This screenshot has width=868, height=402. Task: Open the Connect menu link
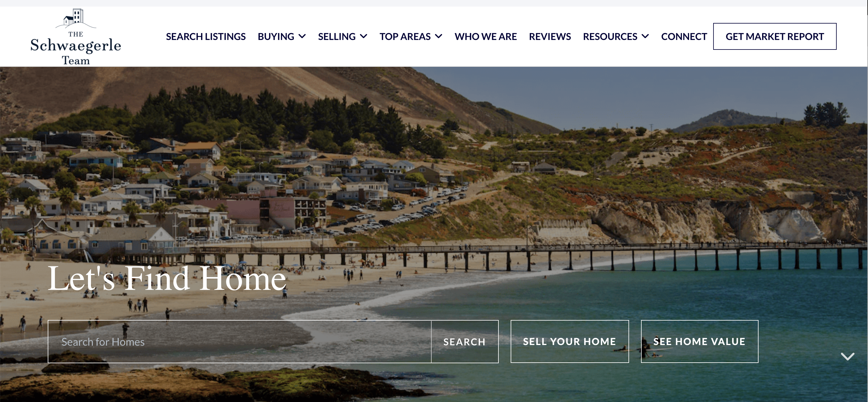[x=684, y=36]
